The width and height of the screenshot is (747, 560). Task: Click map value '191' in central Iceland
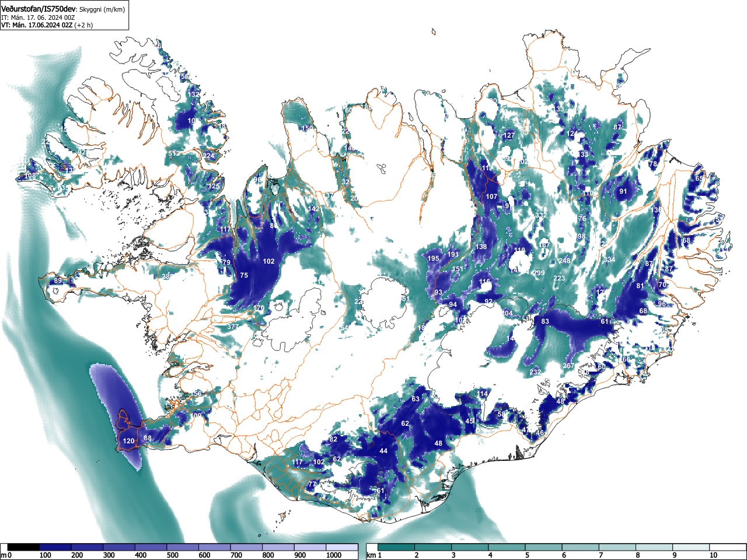[x=453, y=254]
